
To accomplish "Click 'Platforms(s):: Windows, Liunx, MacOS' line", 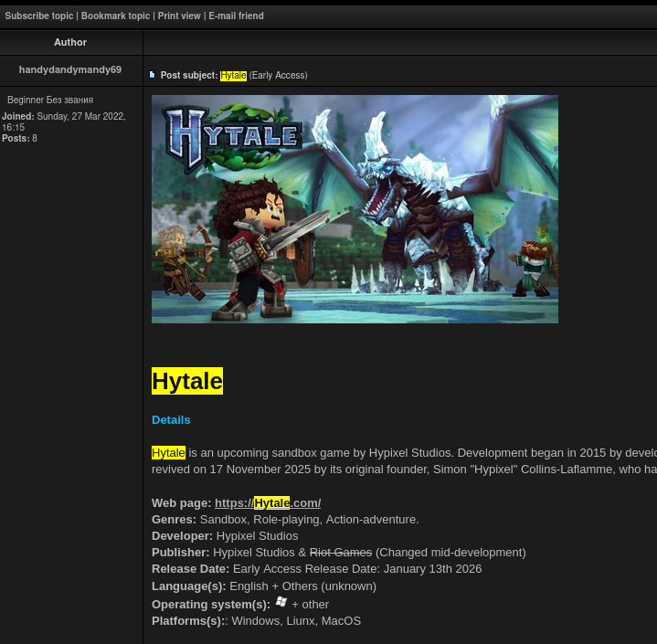I will click(x=256, y=621).
